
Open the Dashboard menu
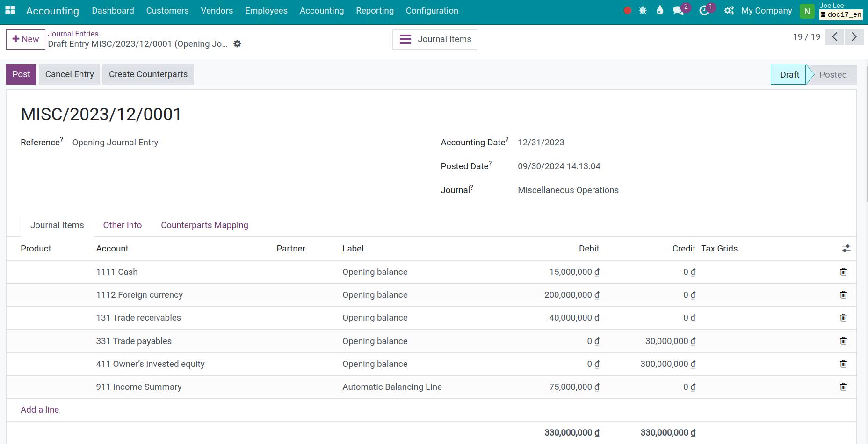pyautogui.click(x=113, y=10)
